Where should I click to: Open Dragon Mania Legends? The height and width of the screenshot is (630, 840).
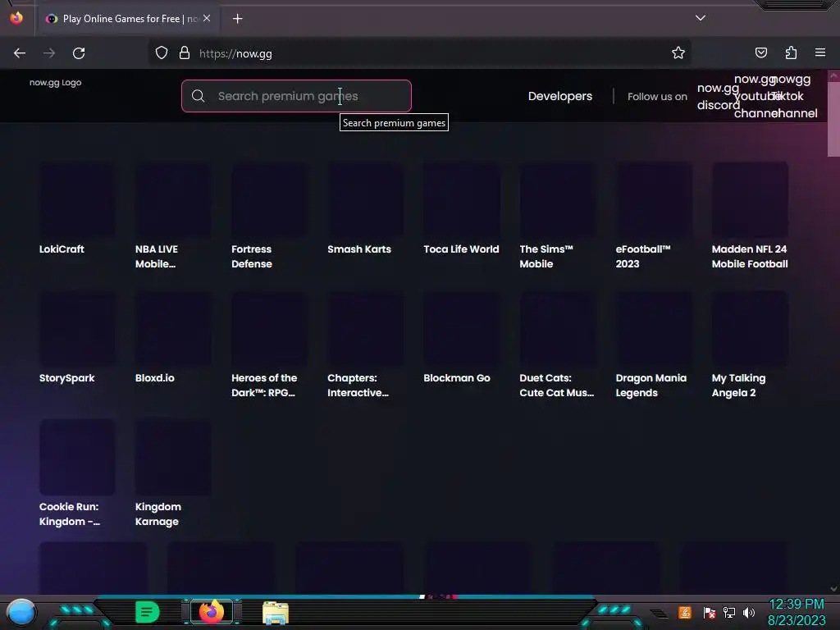pos(654,345)
